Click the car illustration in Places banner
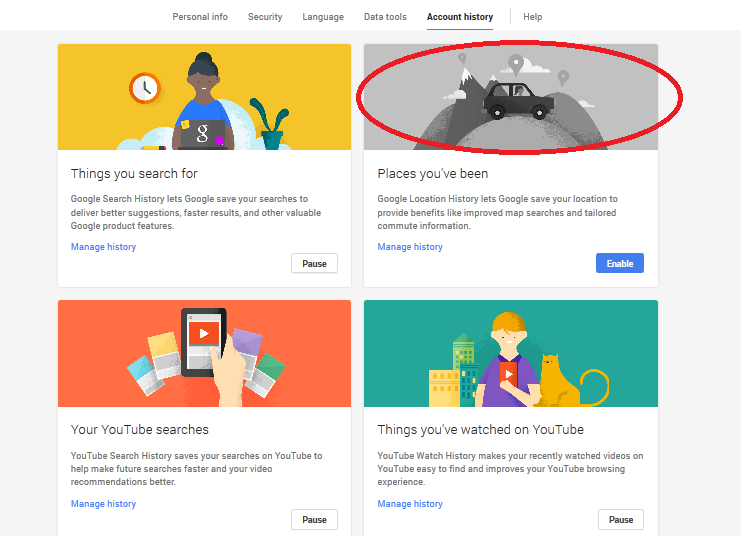The width and height of the screenshot is (741, 536). point(517,100)
